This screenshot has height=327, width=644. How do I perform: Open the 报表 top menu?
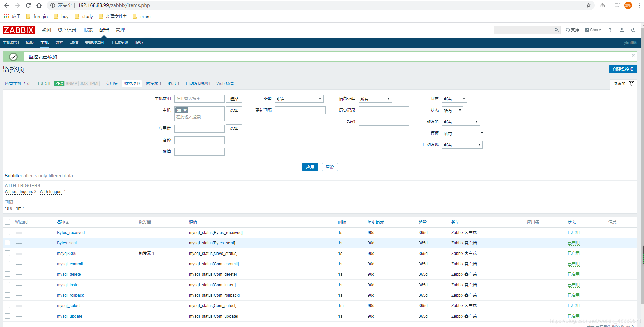pos(88,30)
